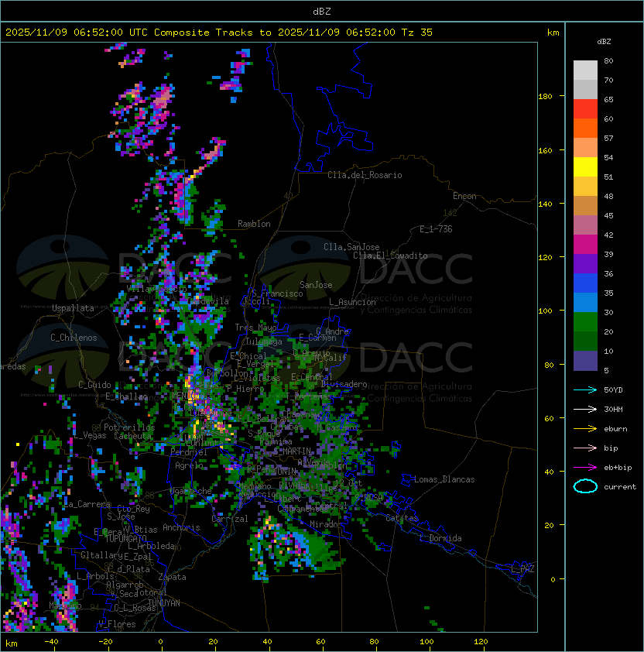Click the 'E_1-736' map label

436,229
